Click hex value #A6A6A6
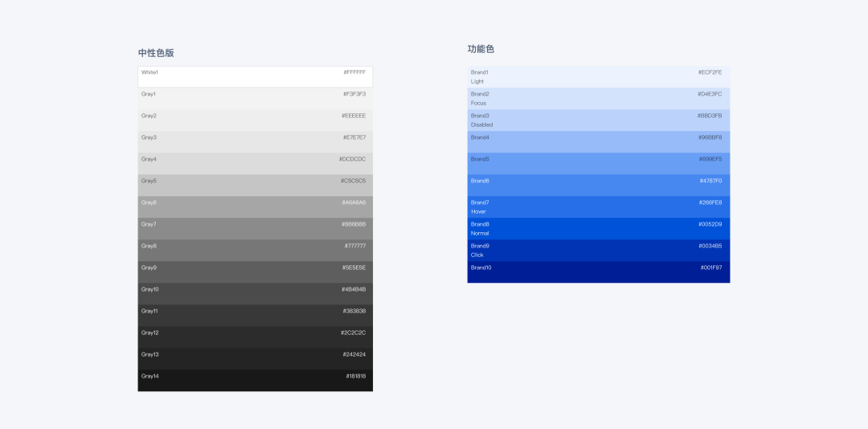 click(x=354, y=202)
